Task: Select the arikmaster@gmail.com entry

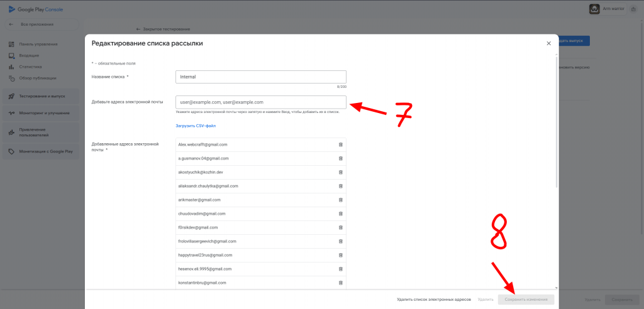Action: coord(261,200)
